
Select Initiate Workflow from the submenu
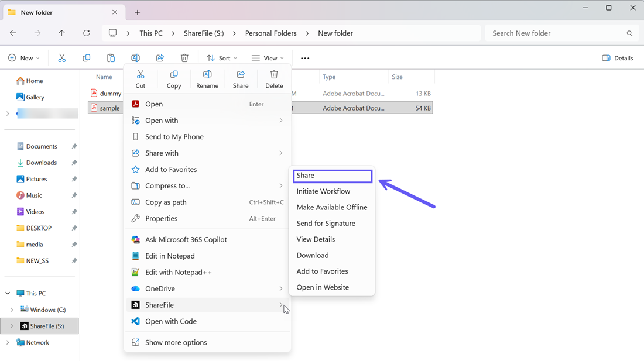(323, 191)
